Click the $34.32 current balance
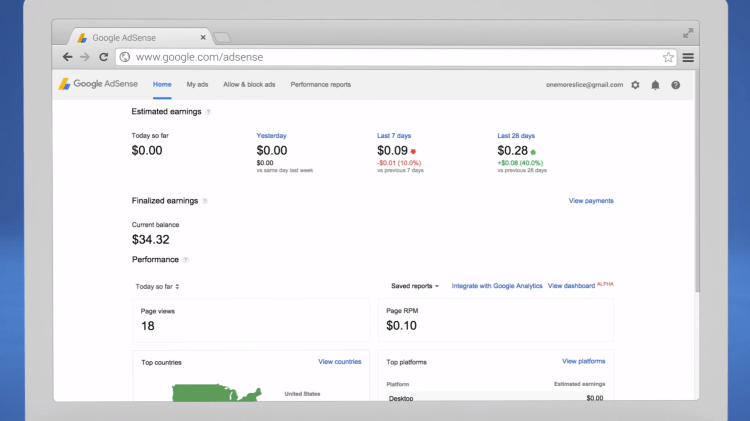Screen dimensions: 750x421 click(151, 240)
